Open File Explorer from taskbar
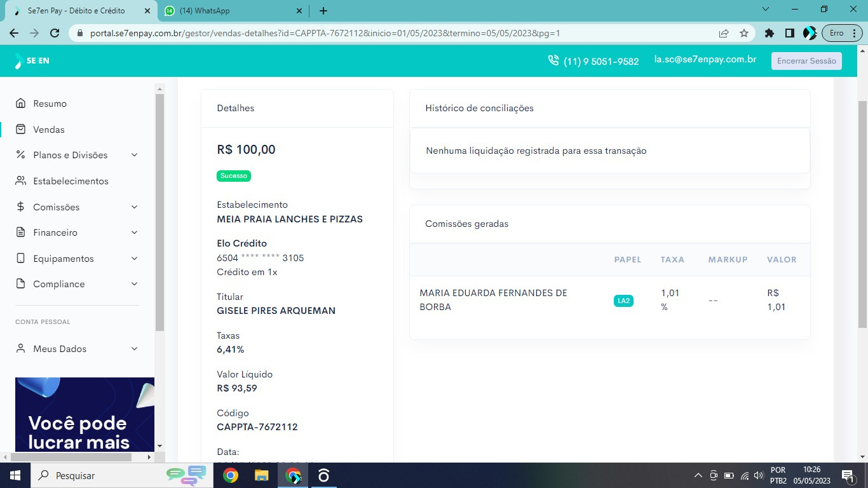This screenshot has height=488, width=868. [x=262, y=475]
